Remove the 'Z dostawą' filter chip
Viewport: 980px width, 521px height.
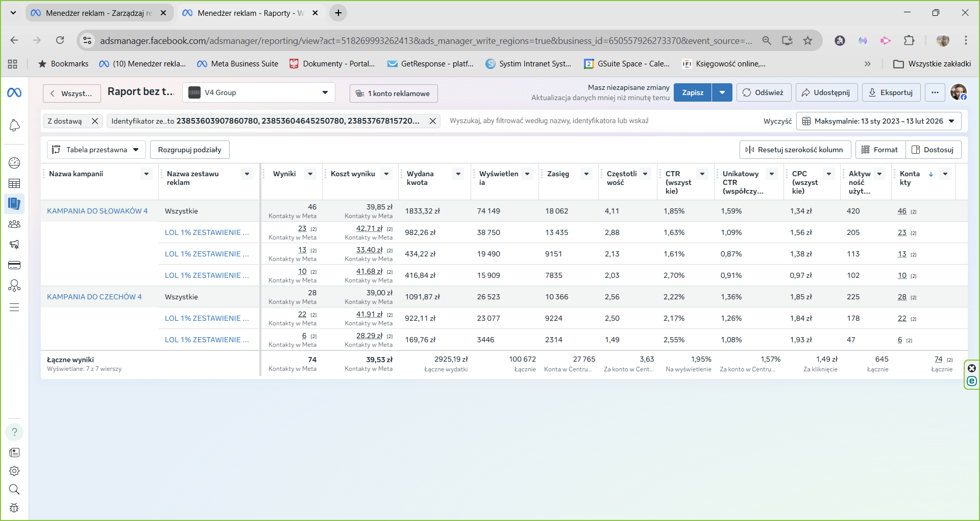tap(95, 121)
